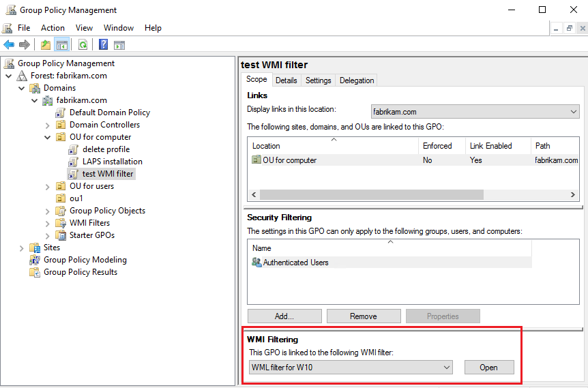Image resolution: width=588 pixels, height=388 pixels.
Task: Click the Links list horizontal scrollbar thumb
Action: click(372, 194)
